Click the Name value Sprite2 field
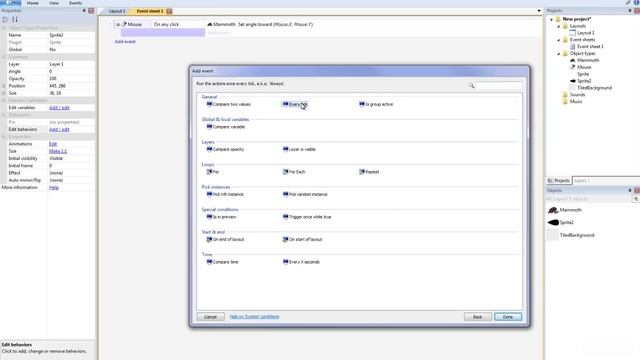 click(x=71, y=35)
